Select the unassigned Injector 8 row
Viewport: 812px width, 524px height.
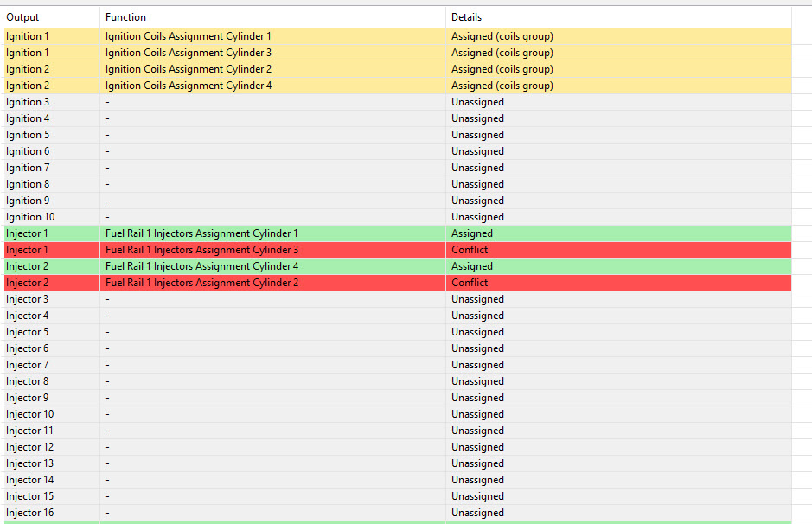click(398, 381)
